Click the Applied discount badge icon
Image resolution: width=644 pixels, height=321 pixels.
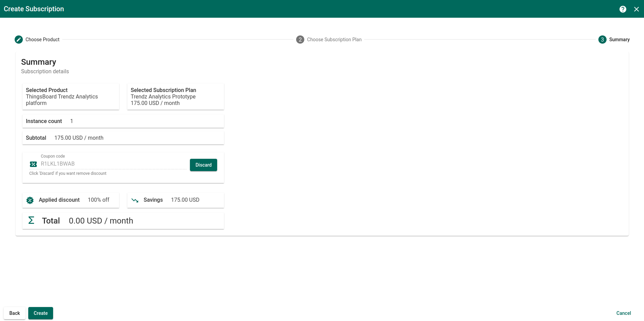tap(30, 200)
